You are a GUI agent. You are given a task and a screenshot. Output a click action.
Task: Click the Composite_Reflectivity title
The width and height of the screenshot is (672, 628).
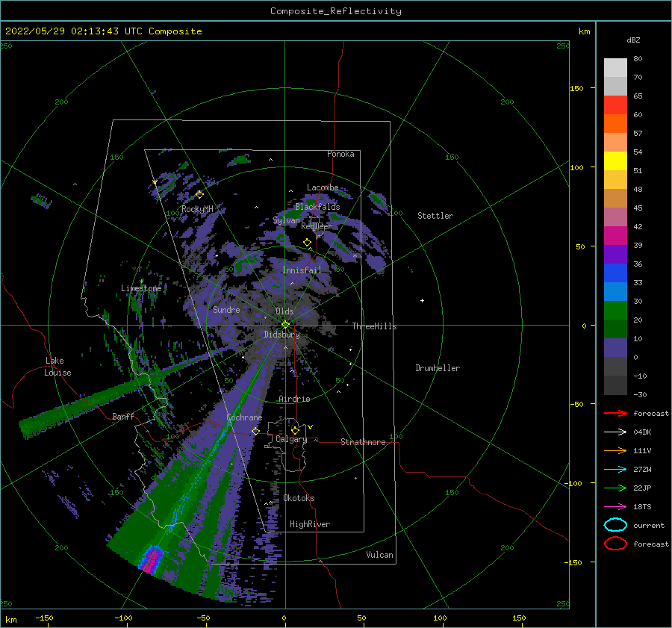[x=336, y=11]
